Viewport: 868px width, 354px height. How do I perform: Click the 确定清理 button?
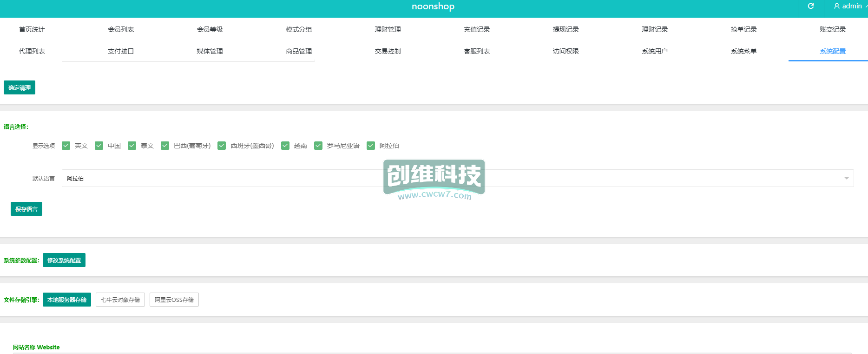(x=20, y=87)
